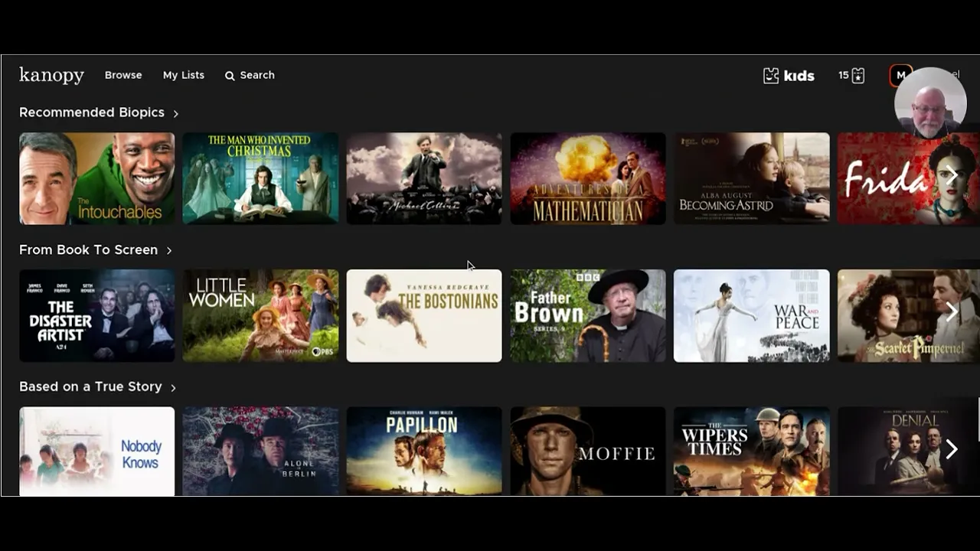Open the M profile avatar
The height and width of the screenshot is (551, 980).
click(x=901, y=75)
